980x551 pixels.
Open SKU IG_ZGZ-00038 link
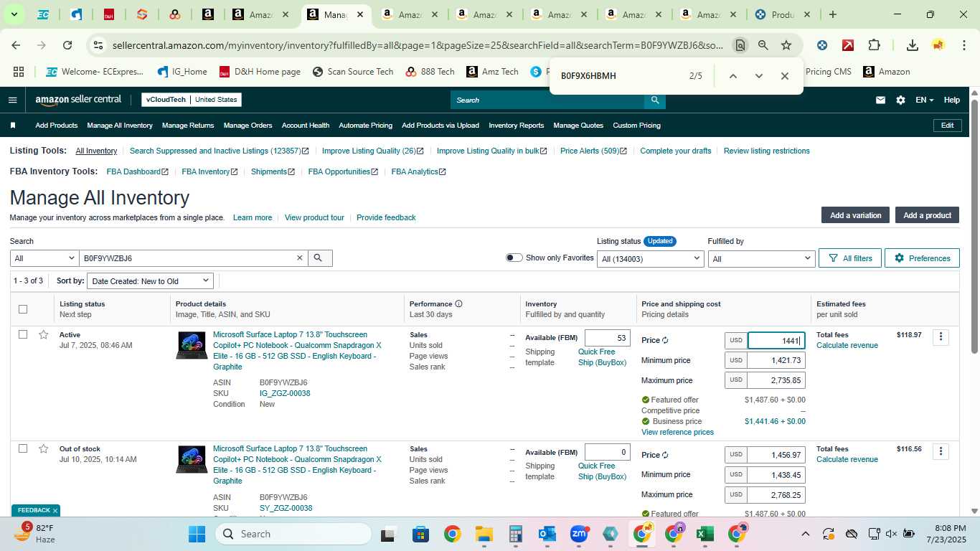pyautogui.click(x=285, y=393)
